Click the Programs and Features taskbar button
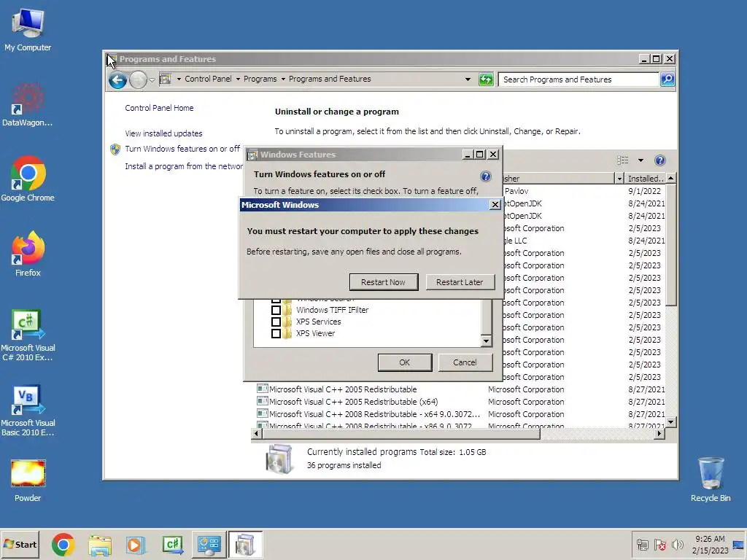The height and width of the screenshot is (560, 747). pyautogui.click(x=245, y=545)
